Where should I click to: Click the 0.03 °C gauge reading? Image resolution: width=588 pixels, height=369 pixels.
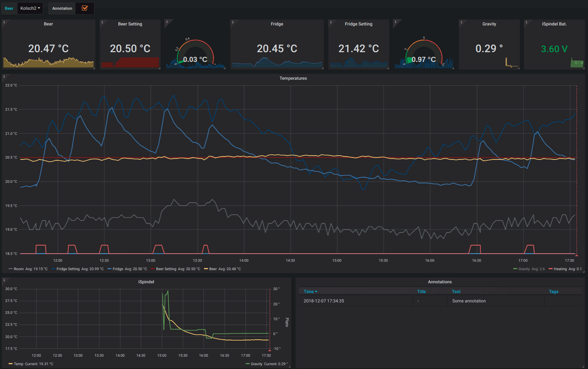195,60
